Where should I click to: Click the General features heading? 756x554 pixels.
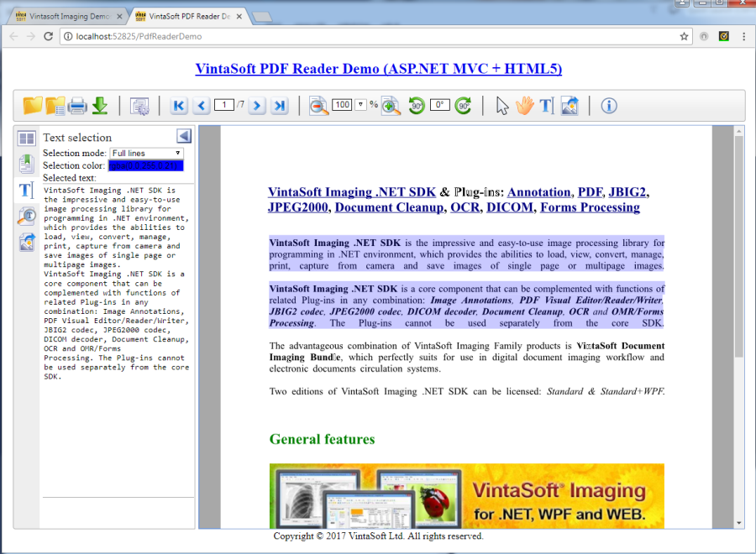(322, 439)
